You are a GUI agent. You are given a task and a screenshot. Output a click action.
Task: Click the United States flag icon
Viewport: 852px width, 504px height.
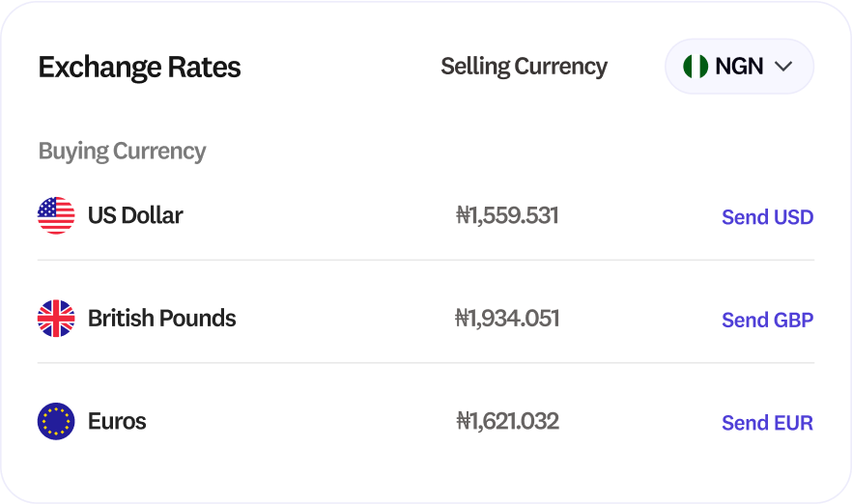56,215
